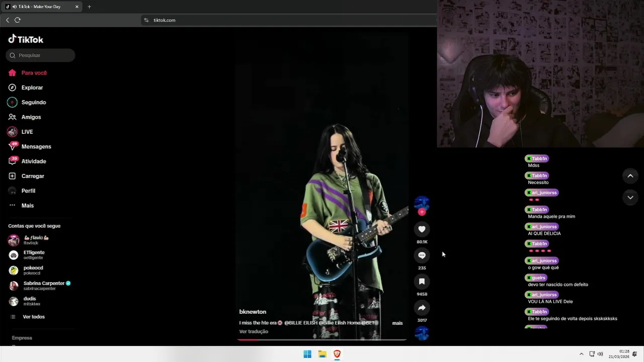Screen dimensions: 644x362
Task: Open the notification bell in taskbar
Action: tap(635, 354)
